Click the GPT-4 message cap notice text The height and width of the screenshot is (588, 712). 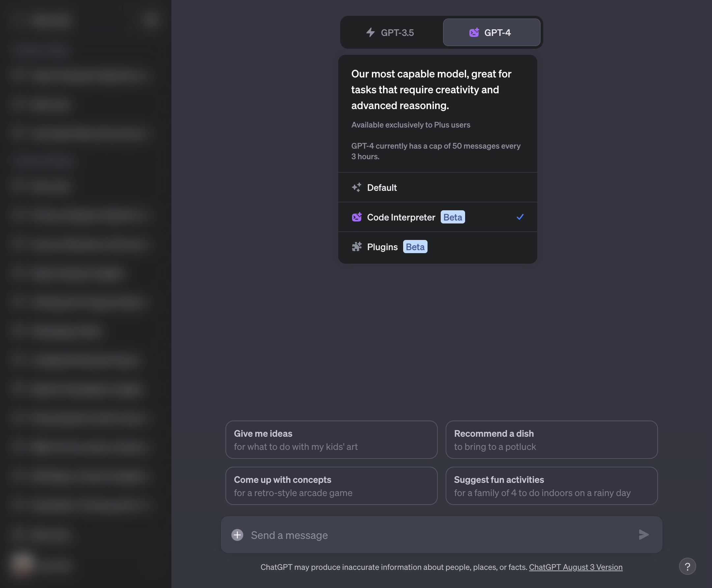[436, 151]
